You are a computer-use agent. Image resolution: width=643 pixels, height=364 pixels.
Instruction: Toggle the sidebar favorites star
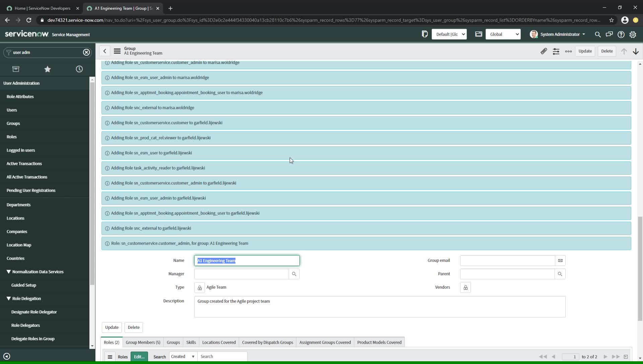(x=48, y=69)
